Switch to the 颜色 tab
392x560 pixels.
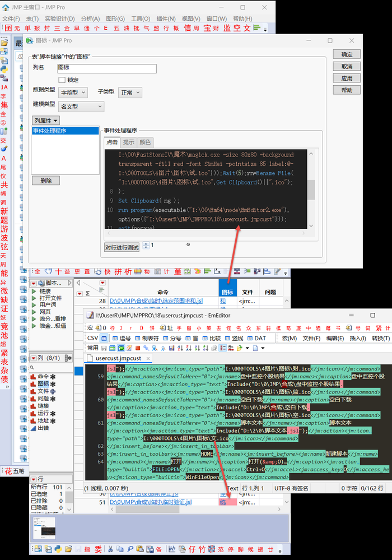point(145,142)
